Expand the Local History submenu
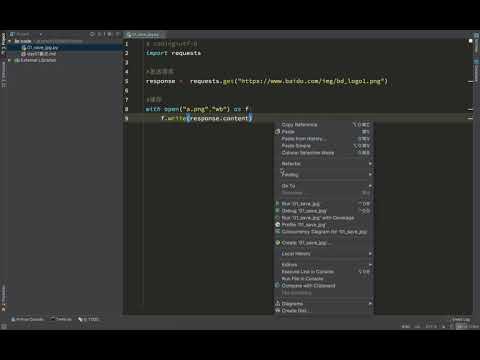This screenshot has width=480, height=360. (323, 254)
